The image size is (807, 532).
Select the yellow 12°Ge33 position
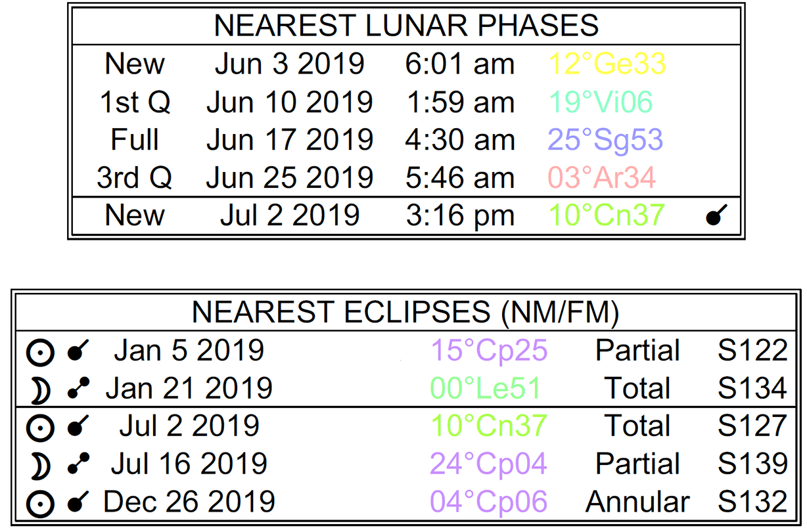607,64
